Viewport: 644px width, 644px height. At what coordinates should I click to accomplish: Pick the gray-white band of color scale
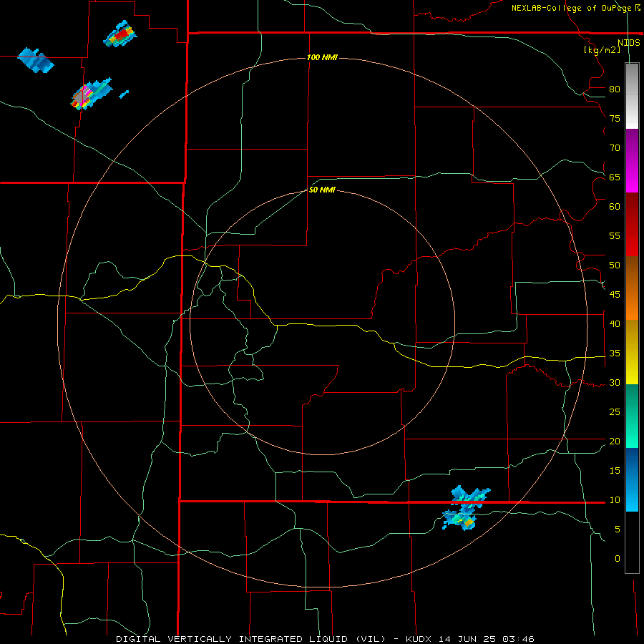pyautogui.click(x=632, y=96)
